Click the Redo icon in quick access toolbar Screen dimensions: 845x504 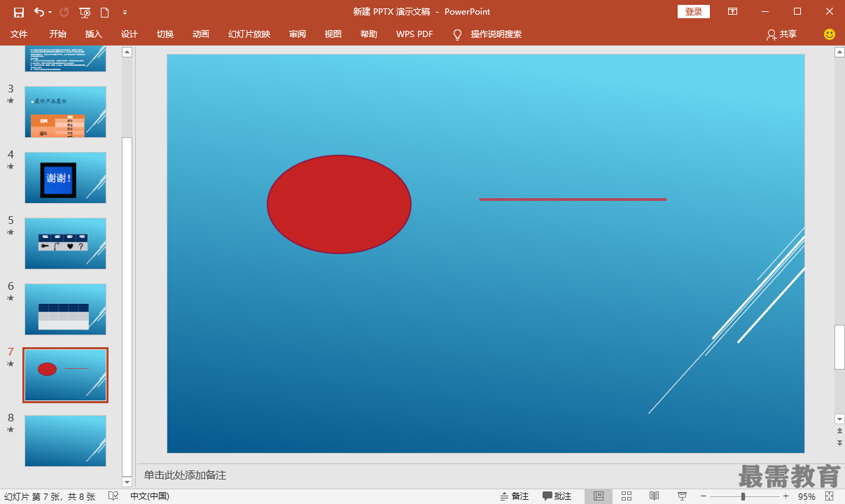click(64, 12)
